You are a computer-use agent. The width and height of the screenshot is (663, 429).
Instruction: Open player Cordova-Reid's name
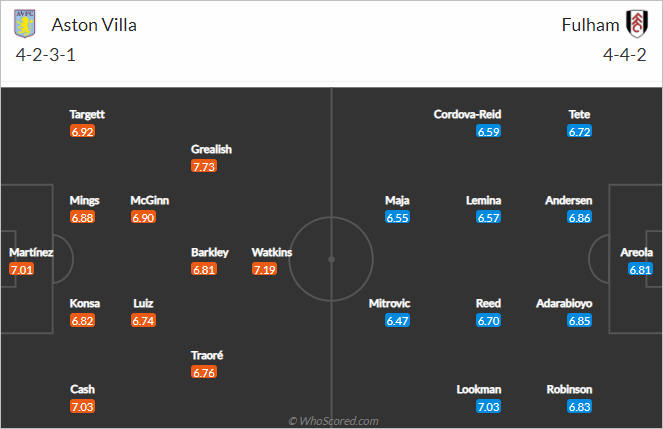coord(467,115)
